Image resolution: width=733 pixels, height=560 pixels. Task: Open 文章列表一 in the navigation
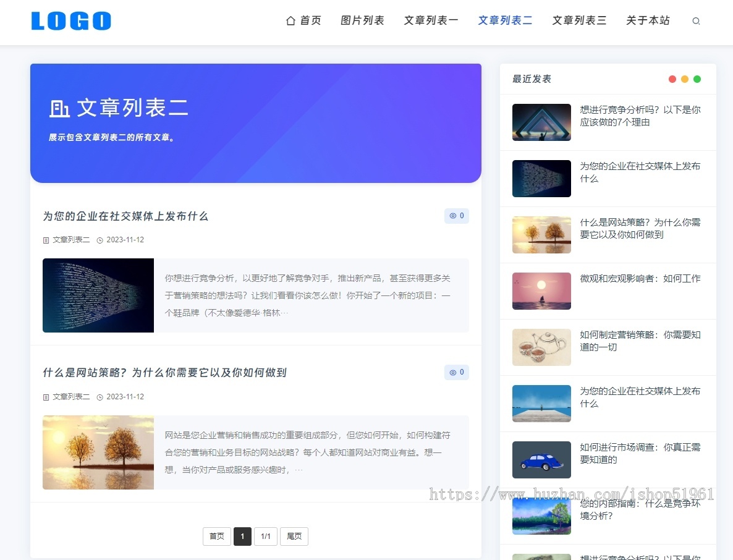pyautogui.click(x=431, y=20)
